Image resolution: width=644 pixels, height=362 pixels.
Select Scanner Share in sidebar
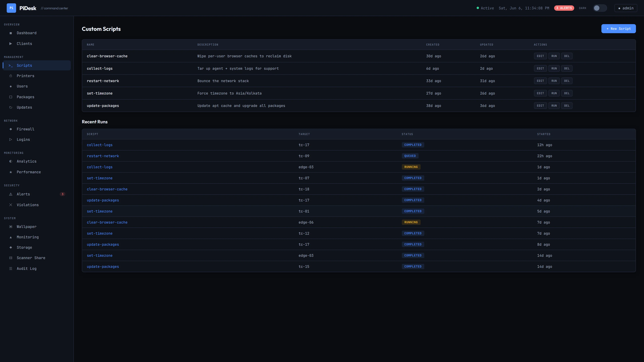click(37, 258)
